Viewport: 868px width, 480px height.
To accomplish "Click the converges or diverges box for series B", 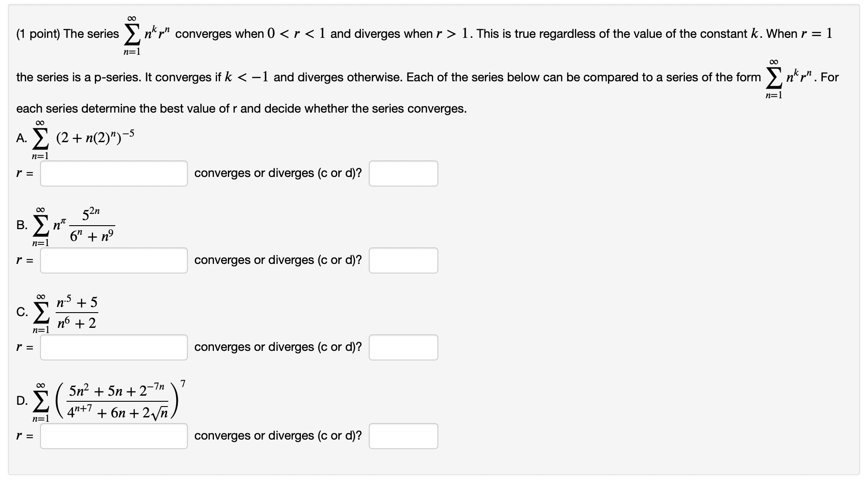I will [403, 260].
